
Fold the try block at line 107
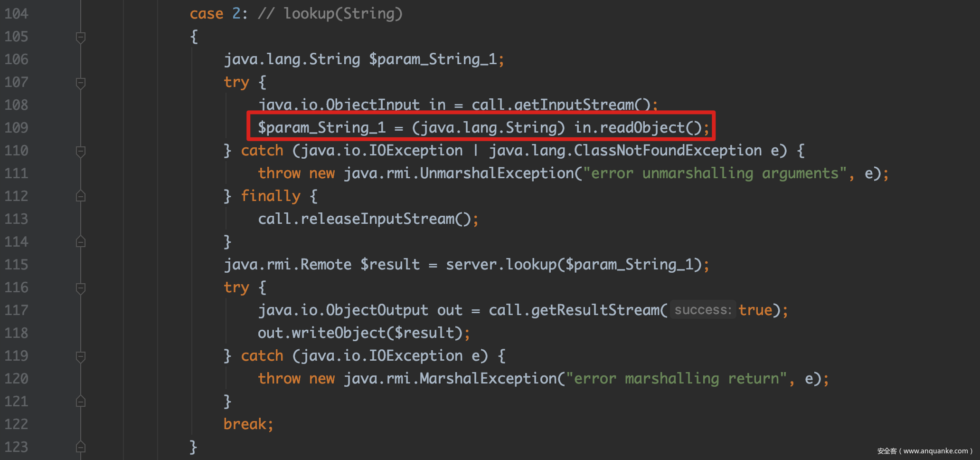[x=81, y=83]
